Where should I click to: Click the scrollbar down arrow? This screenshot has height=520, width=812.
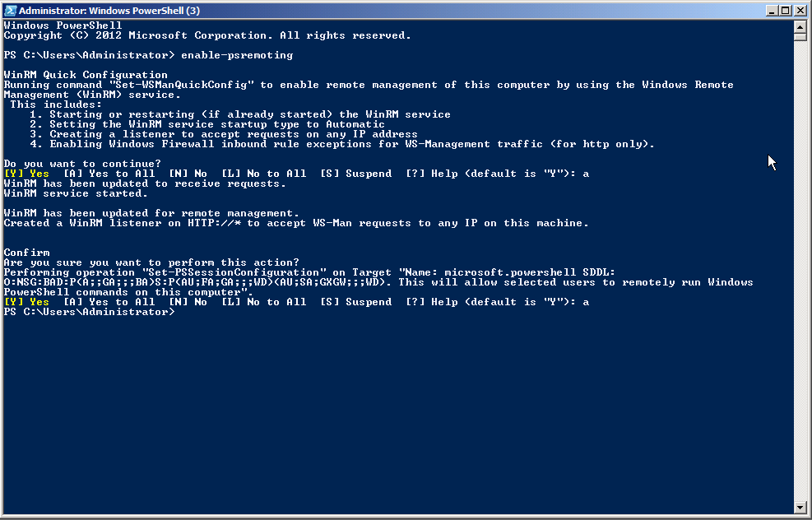pyautogui.click(x=800, y=507)
